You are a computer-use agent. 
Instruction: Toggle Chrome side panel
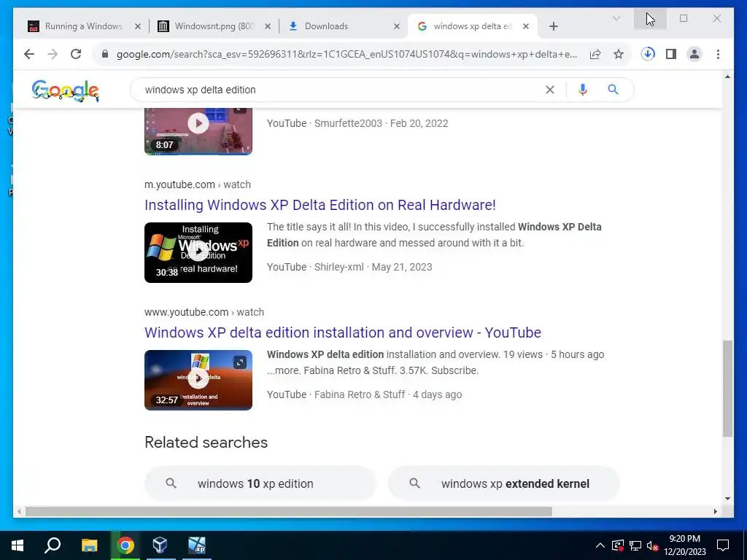pyautogui.click(x=671, y=54)
